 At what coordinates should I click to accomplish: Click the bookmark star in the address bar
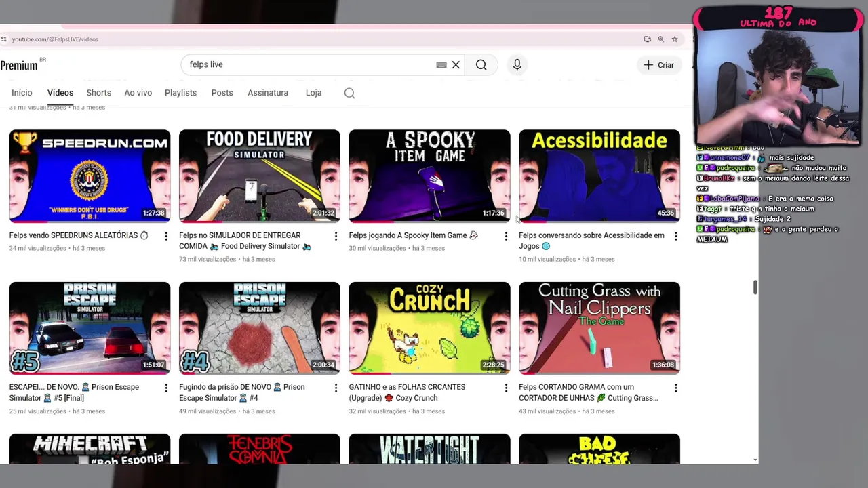pyautogui.click(x=675, y=39)
